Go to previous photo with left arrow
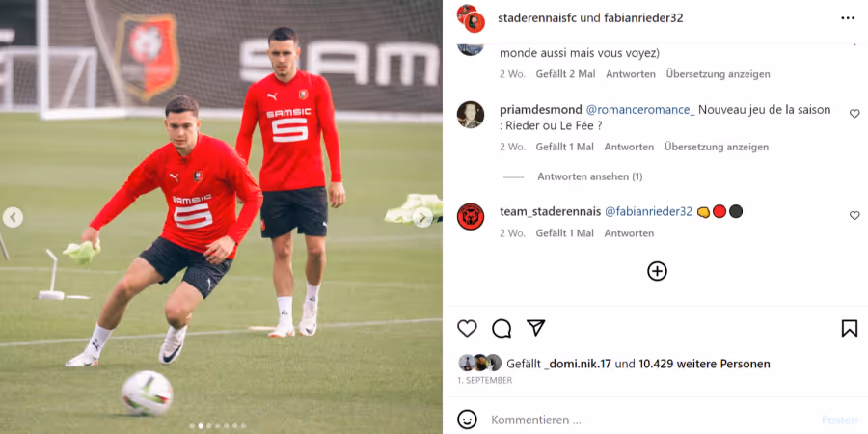Image resolution: width=868 pixels, height=434 pixels. point(13,218)
